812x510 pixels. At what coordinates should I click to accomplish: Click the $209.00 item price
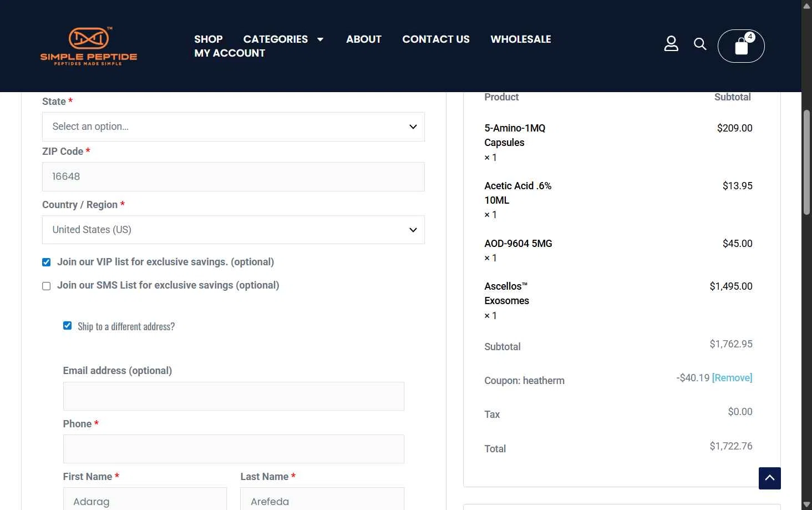click(734, 128)
